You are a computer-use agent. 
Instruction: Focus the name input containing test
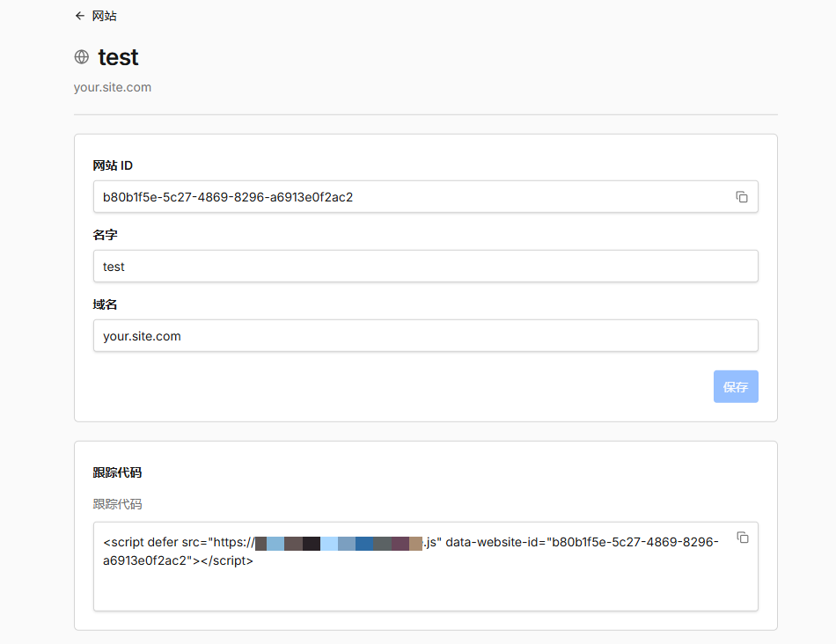click(x=425, y=266)
